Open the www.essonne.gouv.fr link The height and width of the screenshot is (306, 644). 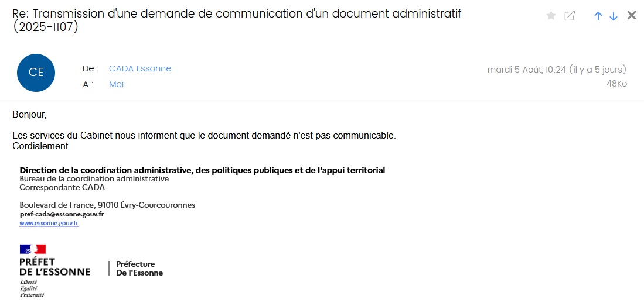pos(49,224)
